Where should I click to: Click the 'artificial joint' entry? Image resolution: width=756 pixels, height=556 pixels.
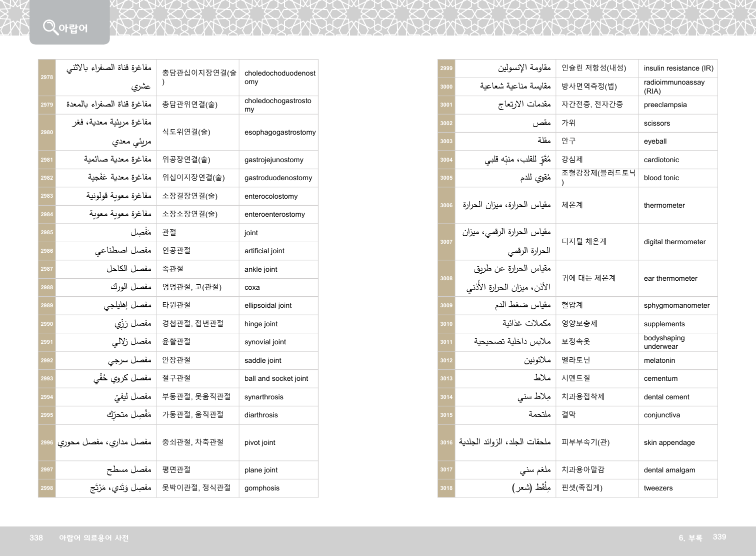coord(264,251)
